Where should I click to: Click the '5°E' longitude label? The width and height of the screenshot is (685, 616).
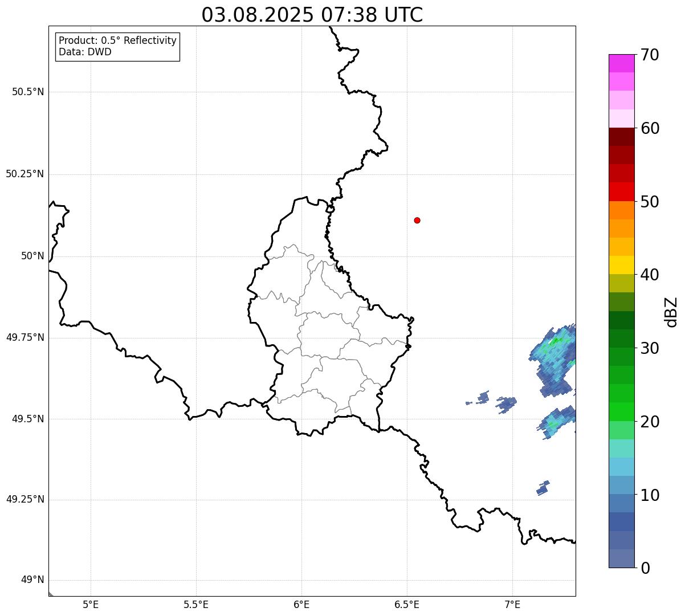tap(91, 604)
